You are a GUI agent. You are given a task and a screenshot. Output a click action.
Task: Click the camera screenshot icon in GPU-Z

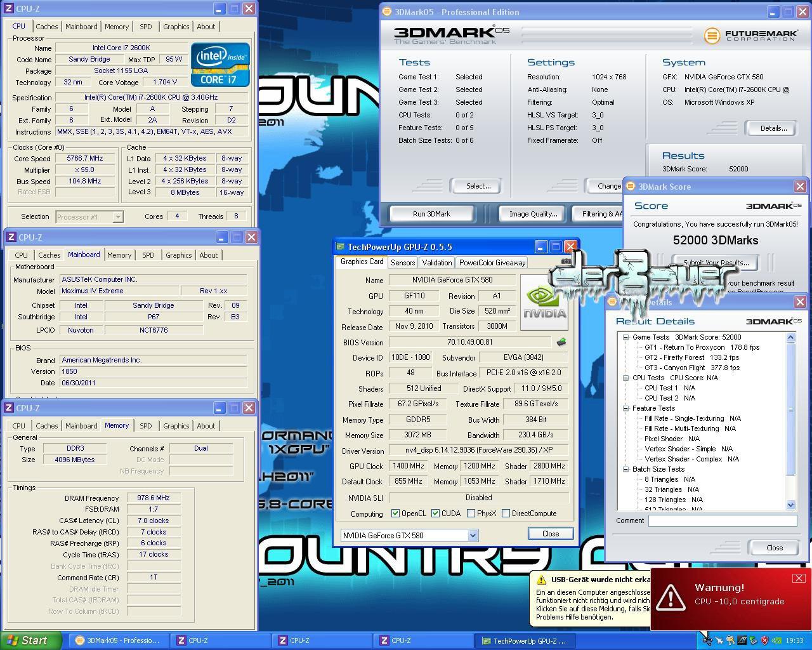coord(566,261)
